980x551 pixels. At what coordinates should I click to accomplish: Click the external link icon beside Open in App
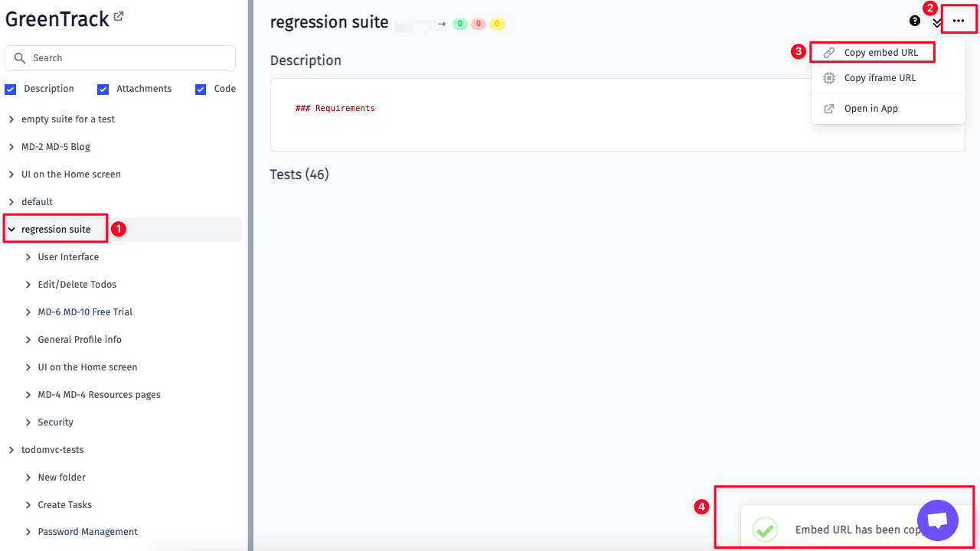[x=828, y=108]
